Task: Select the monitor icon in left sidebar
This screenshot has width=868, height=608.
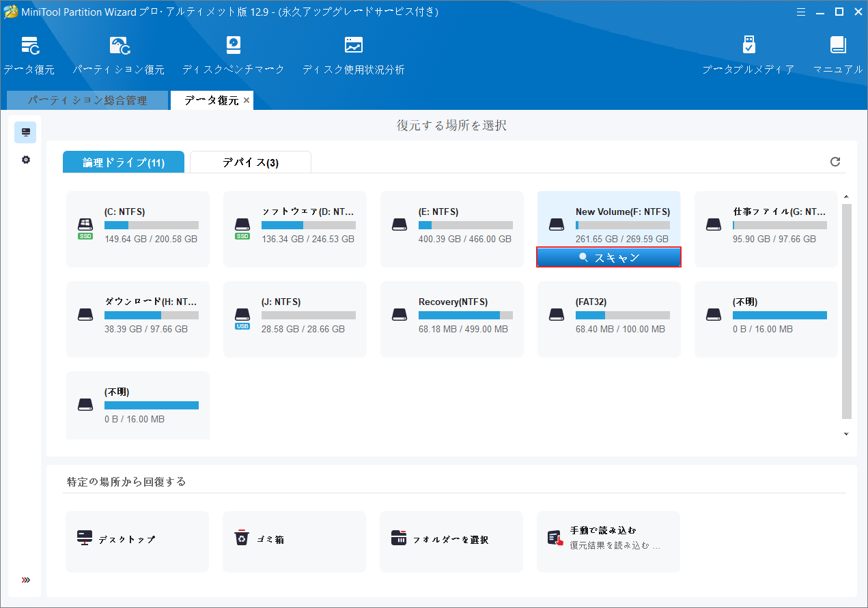Action: tap(25, 132)
